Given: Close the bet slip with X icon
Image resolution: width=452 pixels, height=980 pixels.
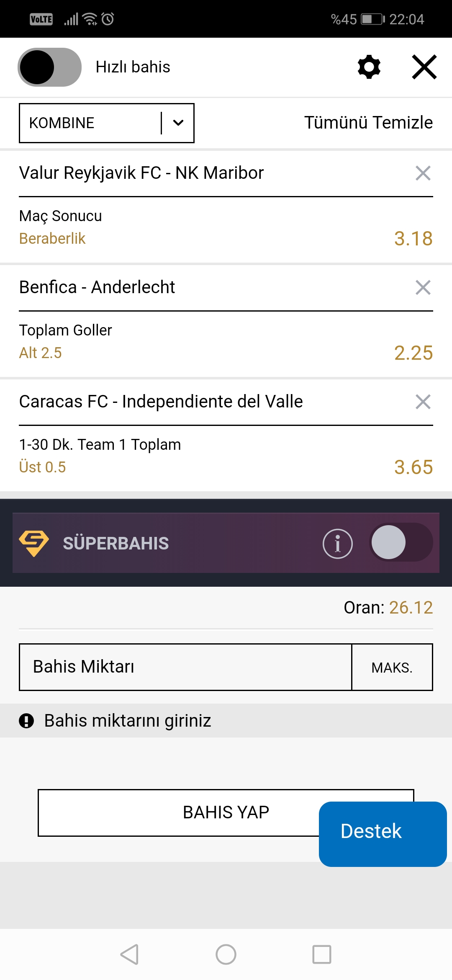Looking at the screenshot, I should click(x=424, y=67).
